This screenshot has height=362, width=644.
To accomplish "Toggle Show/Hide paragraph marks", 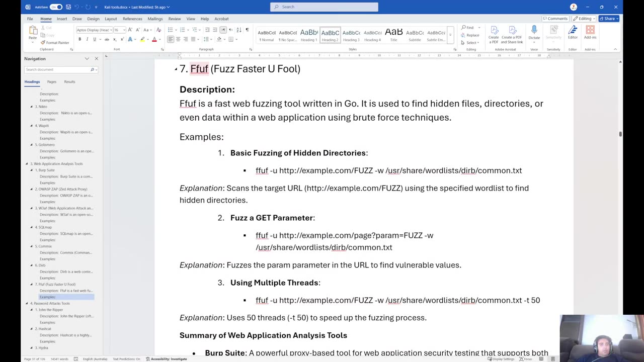I will coord(247,30).
